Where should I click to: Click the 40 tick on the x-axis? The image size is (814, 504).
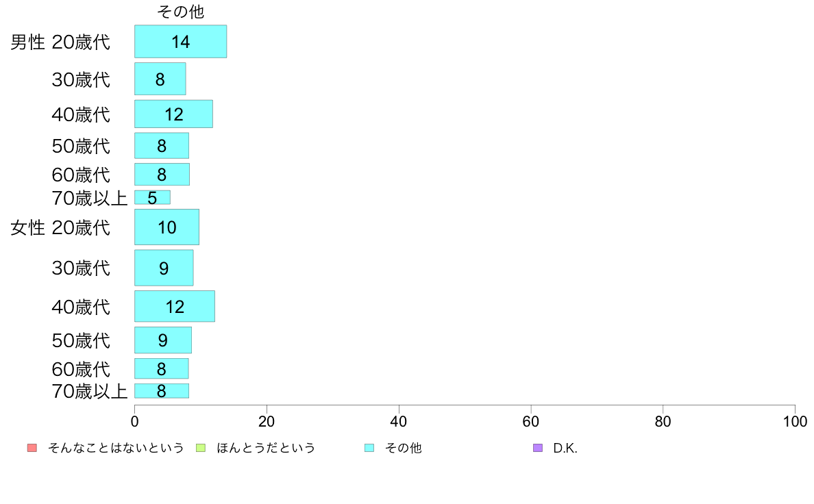tap(399, 421)
